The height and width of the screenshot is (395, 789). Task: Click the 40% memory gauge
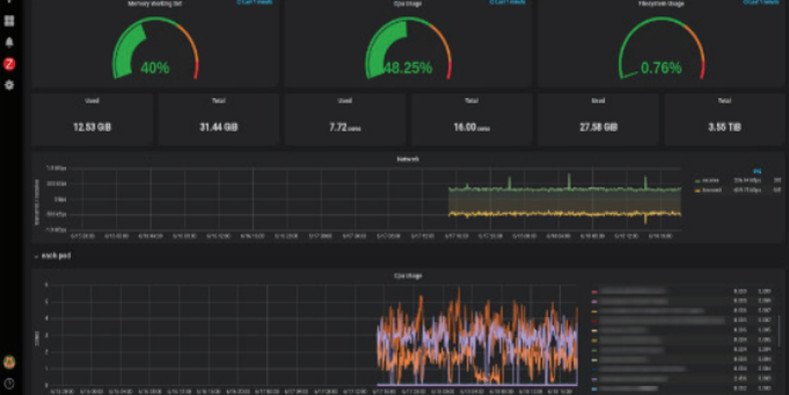click(155, 49)
